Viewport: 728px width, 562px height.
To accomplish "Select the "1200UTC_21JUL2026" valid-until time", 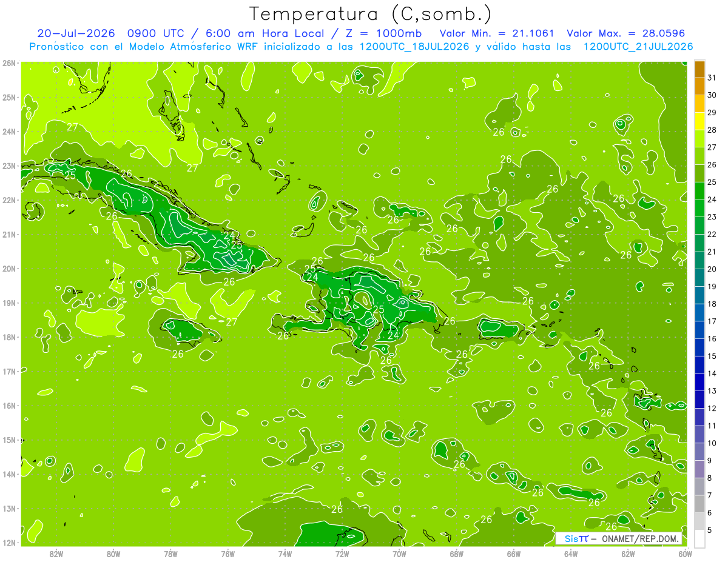I will pyautogui.click(x=638, y=47).
